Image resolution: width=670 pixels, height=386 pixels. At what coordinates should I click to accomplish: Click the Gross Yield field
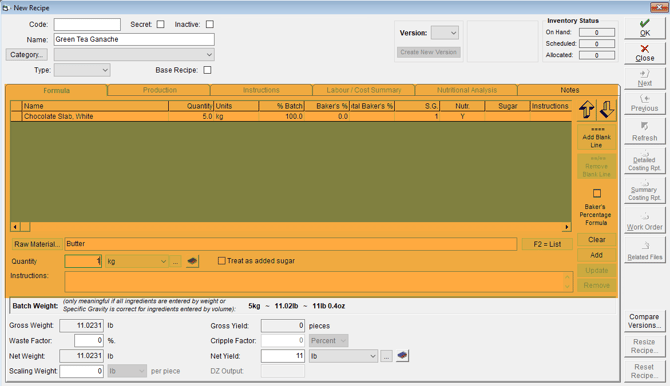point(283,326)
